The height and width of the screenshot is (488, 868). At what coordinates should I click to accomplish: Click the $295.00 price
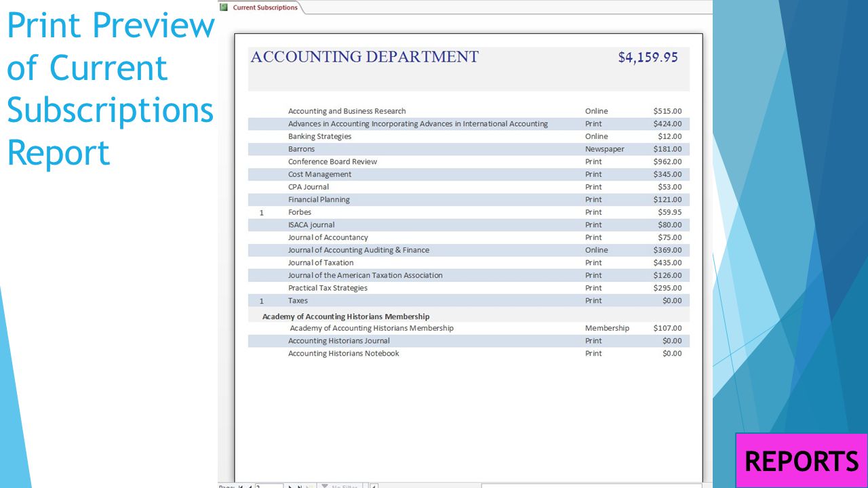(x=667, y=288)
